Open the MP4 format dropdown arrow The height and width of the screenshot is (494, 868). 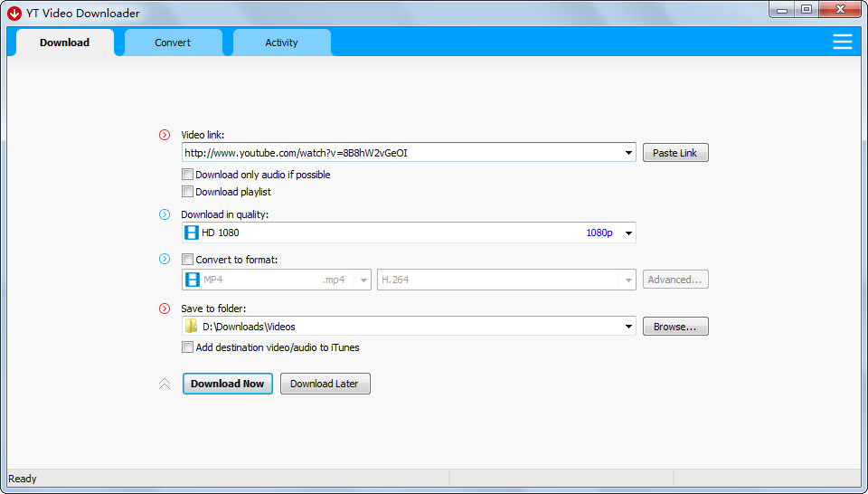[363, 280]
